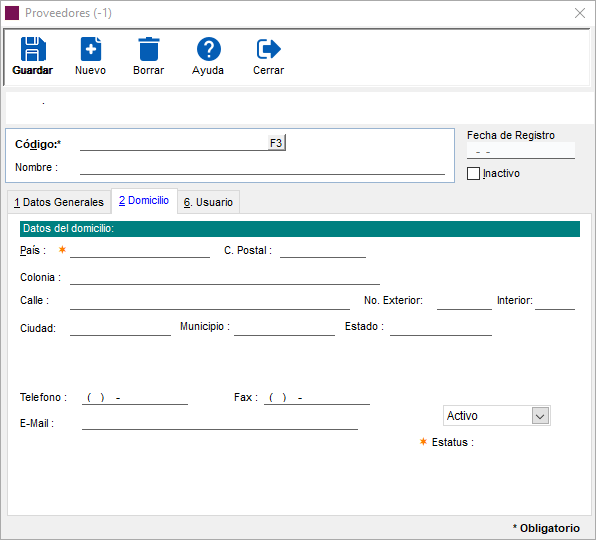
Task: Expand the Activo status dropdown
Action: [x=540, y=416]
